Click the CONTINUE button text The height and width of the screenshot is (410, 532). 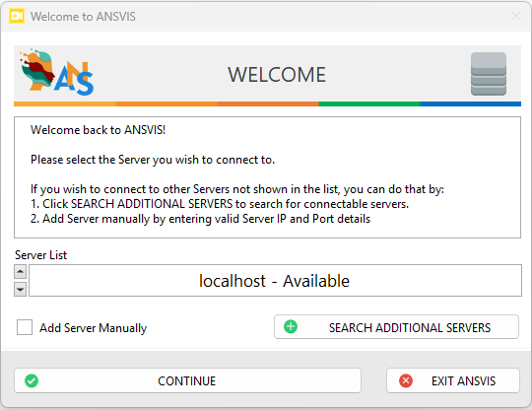tap(186, 381)
